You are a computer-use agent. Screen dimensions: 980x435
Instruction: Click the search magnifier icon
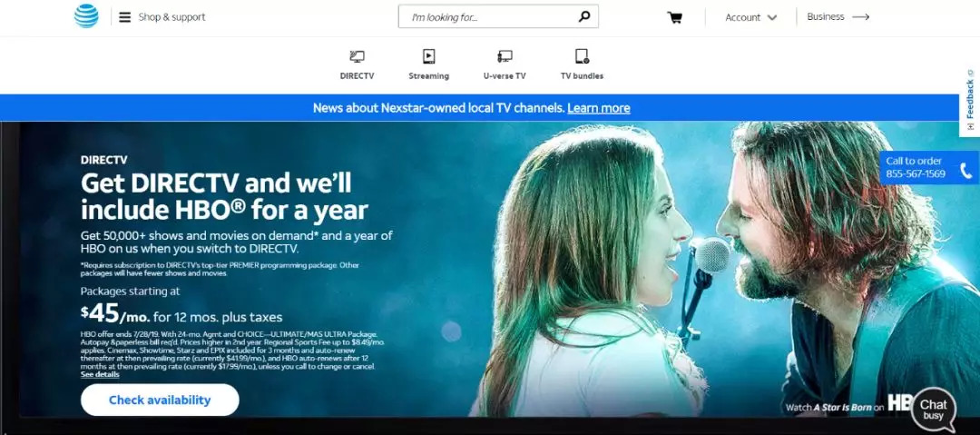click(584, 17)
